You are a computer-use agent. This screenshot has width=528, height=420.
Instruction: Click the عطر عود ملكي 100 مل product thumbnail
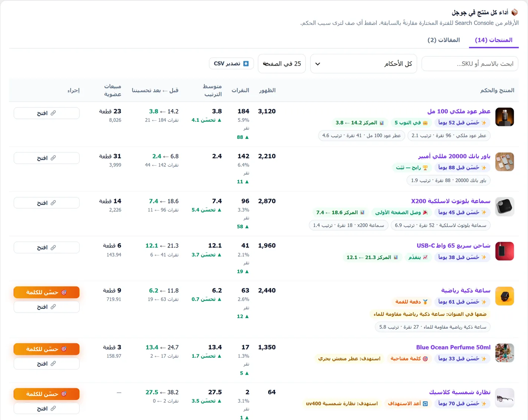coord(505,117)
